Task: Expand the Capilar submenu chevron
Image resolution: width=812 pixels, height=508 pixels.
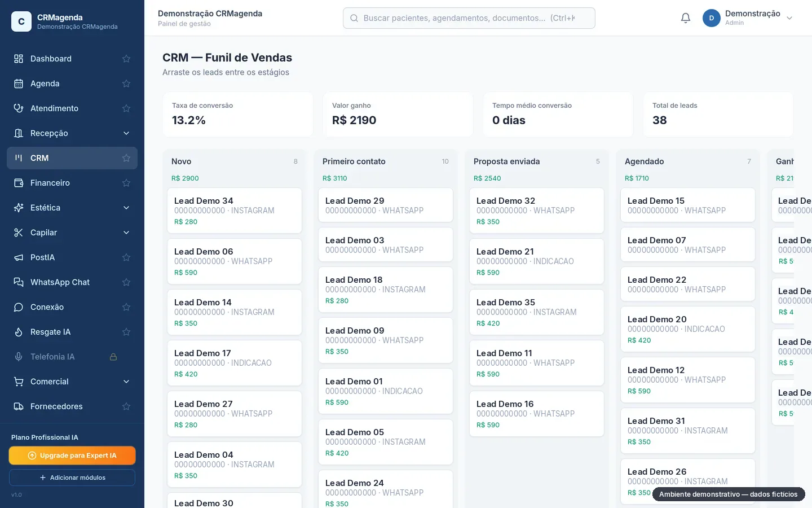Action: point(126,233)
